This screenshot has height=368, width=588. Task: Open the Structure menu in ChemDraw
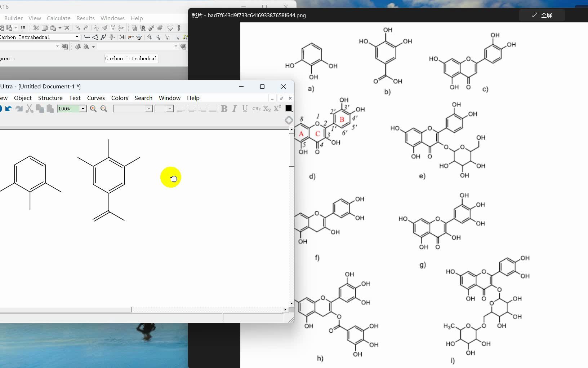(50, 98)
